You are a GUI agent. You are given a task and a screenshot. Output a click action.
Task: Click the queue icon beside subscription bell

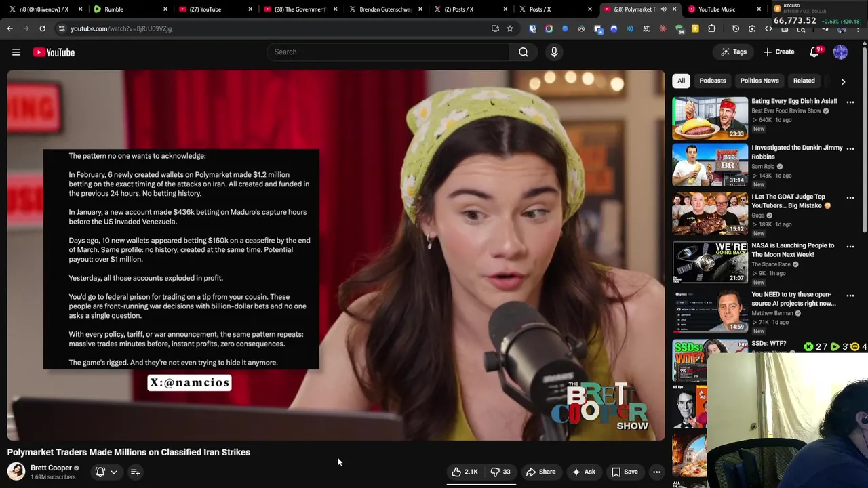click(x=135, y=472)
